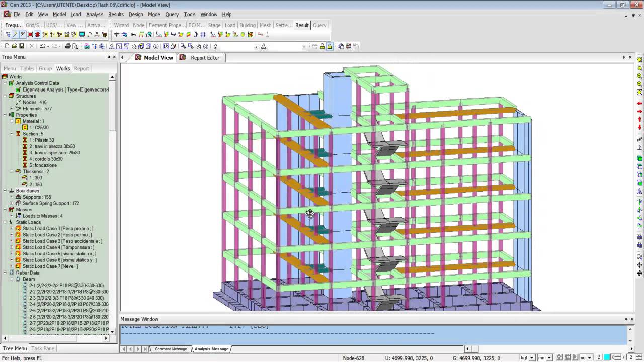Image resolution: width=644 pixels, height=362 pixels.
Task: Collapse the Rebar Data node
Action: [x=5, y=273]
